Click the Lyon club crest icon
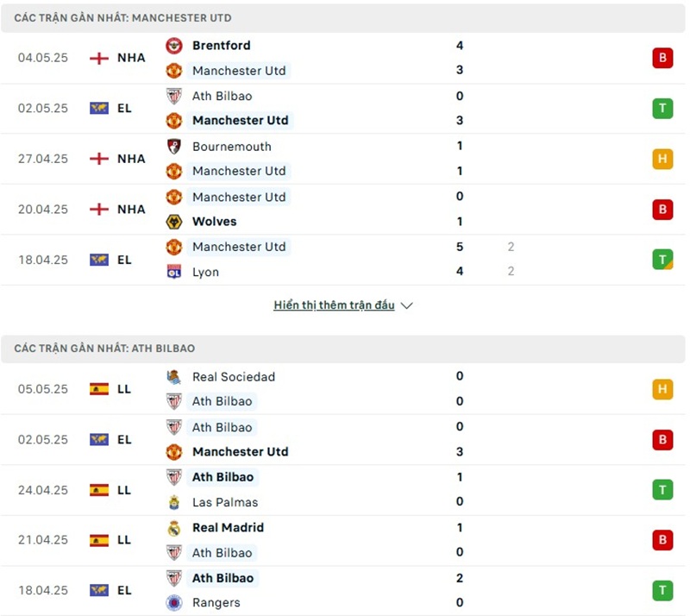The image size is (690, 616). (x=174, y=272)
